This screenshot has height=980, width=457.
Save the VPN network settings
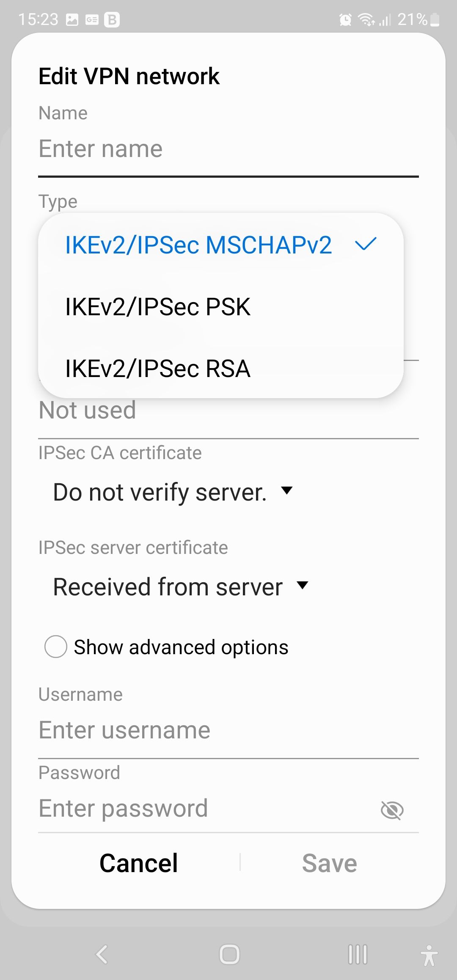click(330, 862)
